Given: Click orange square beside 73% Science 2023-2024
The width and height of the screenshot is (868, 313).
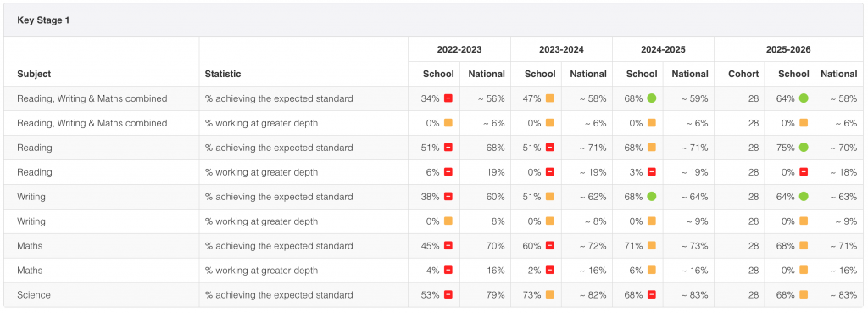Looking at the screenshot, I should pos(549,294).
